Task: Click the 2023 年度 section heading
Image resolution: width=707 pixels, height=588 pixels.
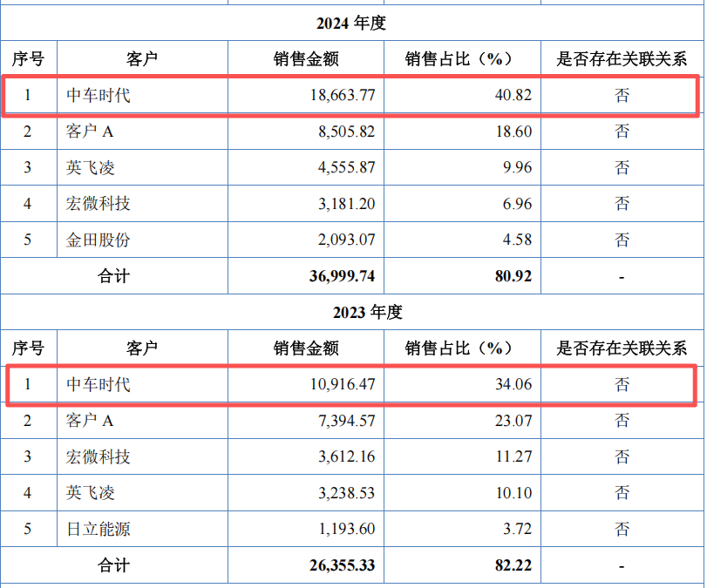Action: point(352,313)
